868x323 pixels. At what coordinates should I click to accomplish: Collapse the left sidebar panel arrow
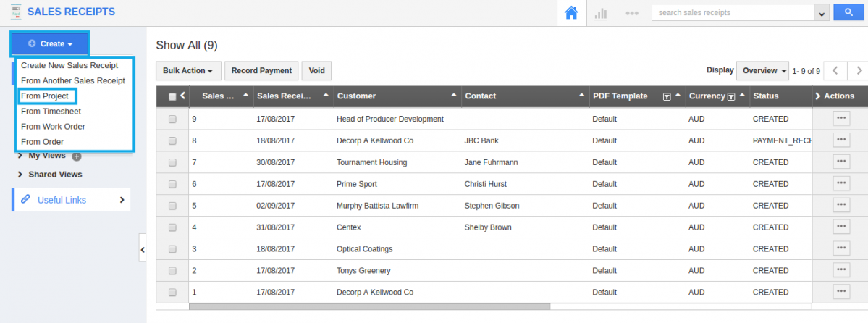143,251
